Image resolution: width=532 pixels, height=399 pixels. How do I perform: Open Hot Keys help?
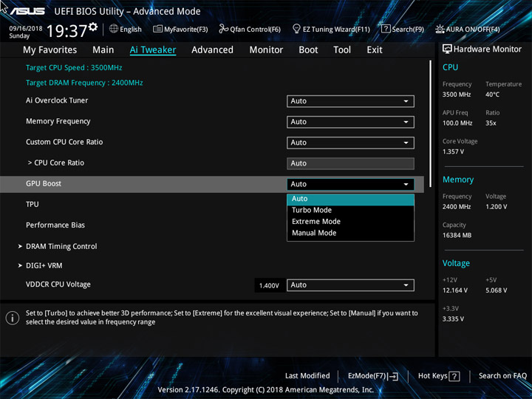439,376
